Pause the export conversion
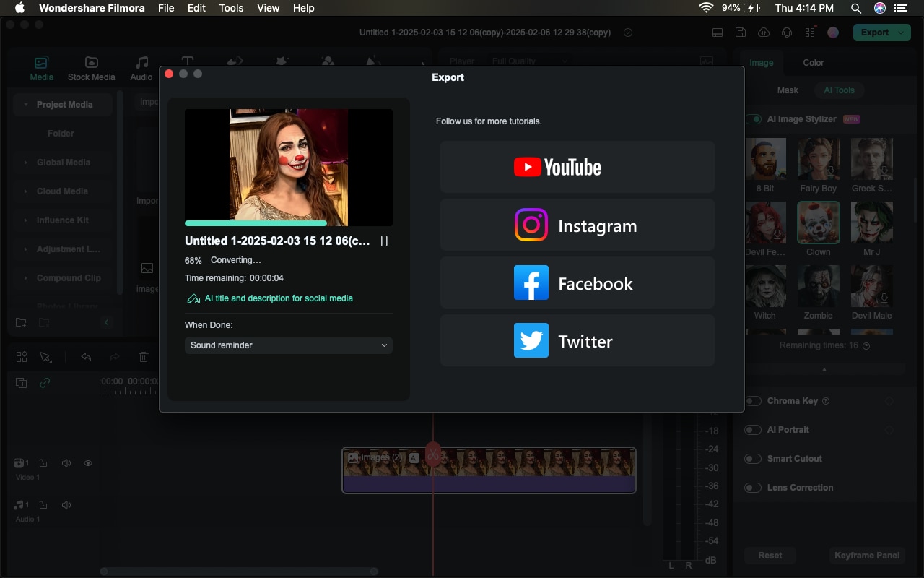 (x=385, y=241)
